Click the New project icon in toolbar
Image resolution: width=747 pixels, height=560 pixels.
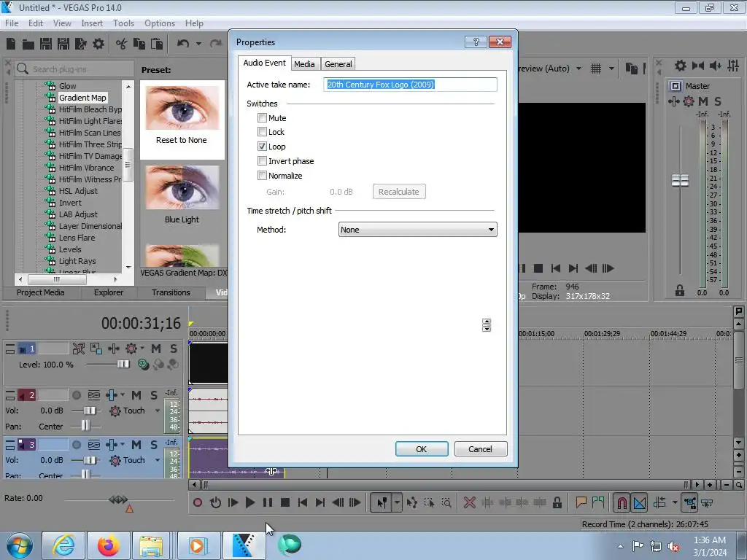pyautogui.click(x=11, y=44)
